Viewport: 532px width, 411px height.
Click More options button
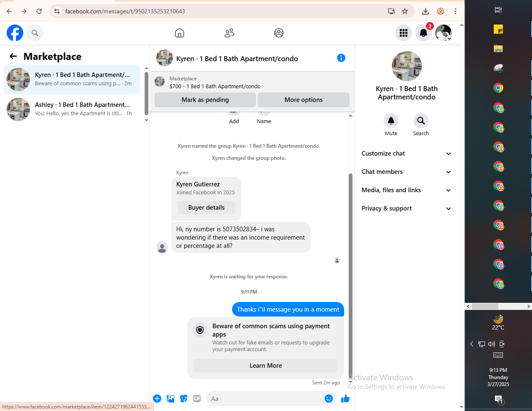point(303,100)
